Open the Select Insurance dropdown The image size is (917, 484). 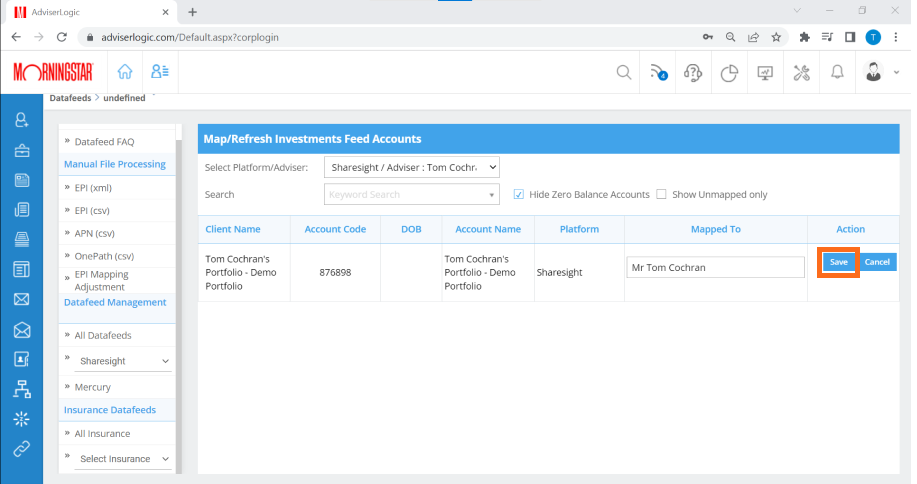123,459
